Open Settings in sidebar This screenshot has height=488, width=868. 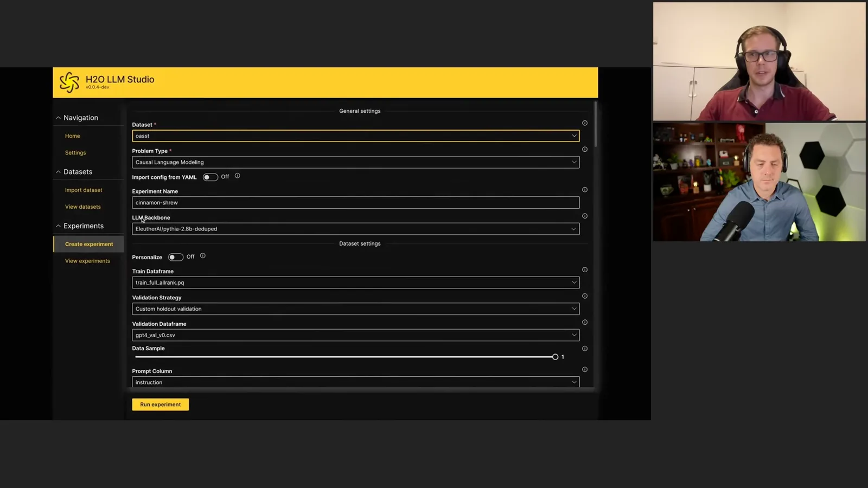[x=75, y=153]
